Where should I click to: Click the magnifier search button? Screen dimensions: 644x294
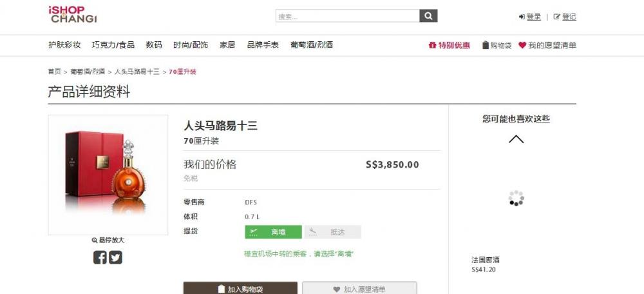tap(428, 16)
